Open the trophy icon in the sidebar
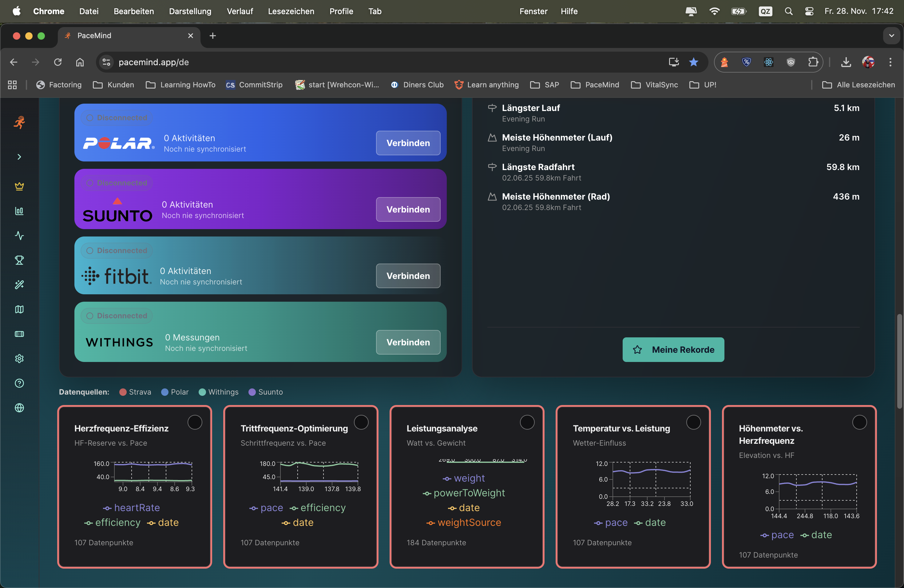904x588 pixels. [19, 260]
